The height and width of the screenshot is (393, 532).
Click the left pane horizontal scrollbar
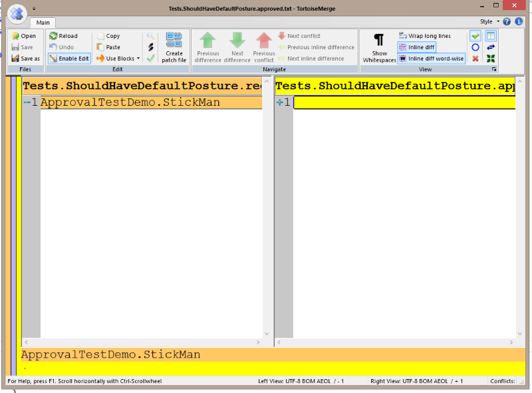click(143, 341)
